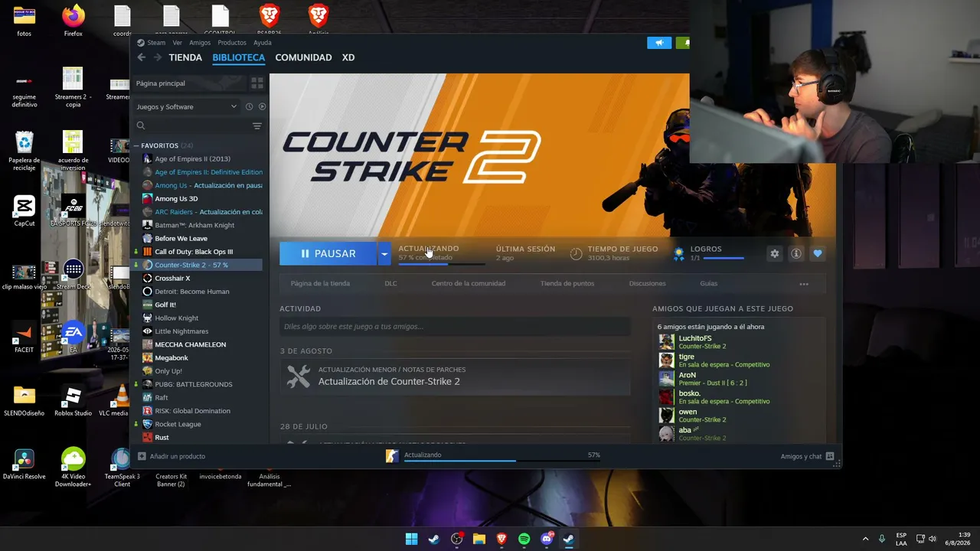Open the Windows Start menu
Image resolution: width=980 pixels, height=551 pixels.
411,539
